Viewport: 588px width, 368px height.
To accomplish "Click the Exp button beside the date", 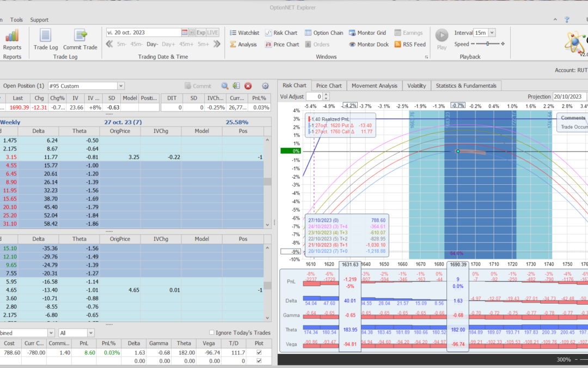I will point(201,33).
